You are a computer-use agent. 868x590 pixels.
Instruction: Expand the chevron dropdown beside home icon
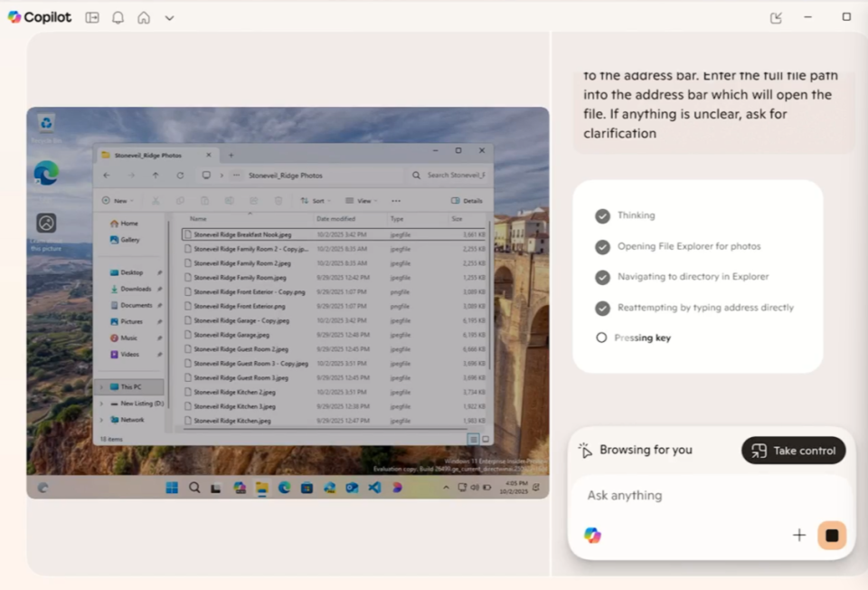[x=169, y=18]
